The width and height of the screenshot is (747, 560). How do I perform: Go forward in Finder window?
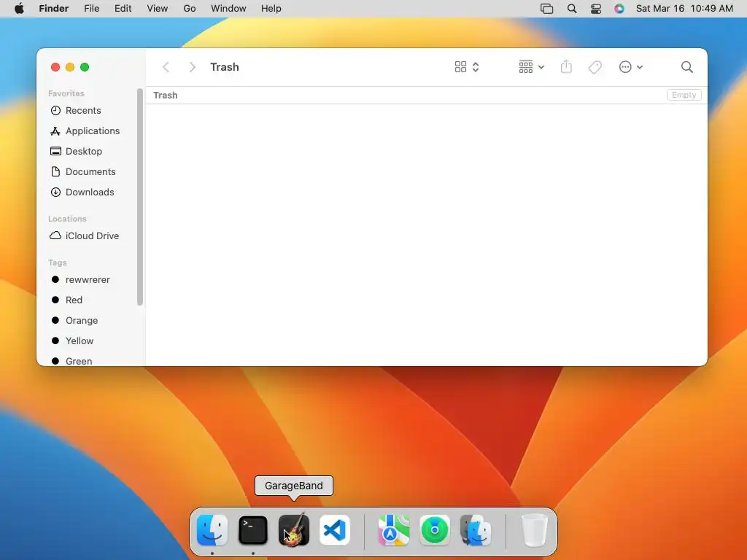tap(192, 67)
